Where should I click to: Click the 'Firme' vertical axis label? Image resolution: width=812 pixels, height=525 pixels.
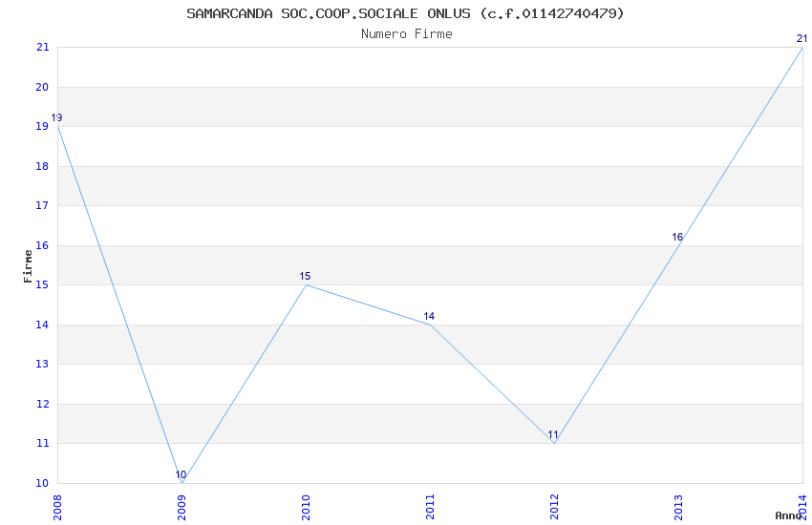(28, 266)
